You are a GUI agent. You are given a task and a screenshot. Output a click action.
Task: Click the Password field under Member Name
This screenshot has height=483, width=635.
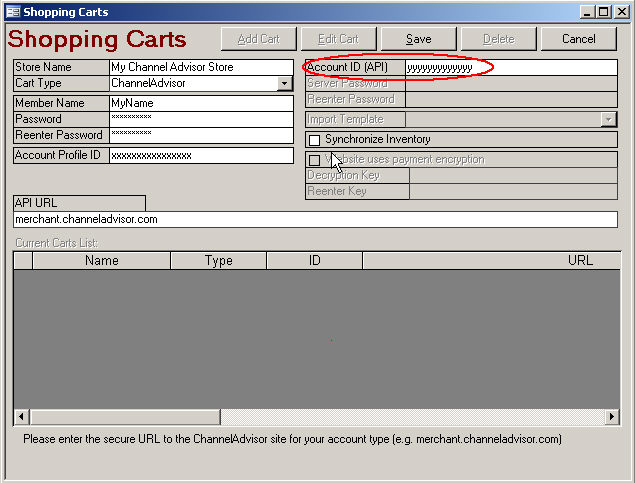point(201,119)
